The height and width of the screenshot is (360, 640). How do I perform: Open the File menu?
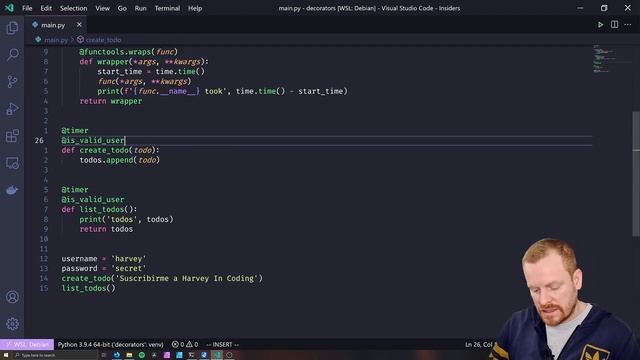27,8
